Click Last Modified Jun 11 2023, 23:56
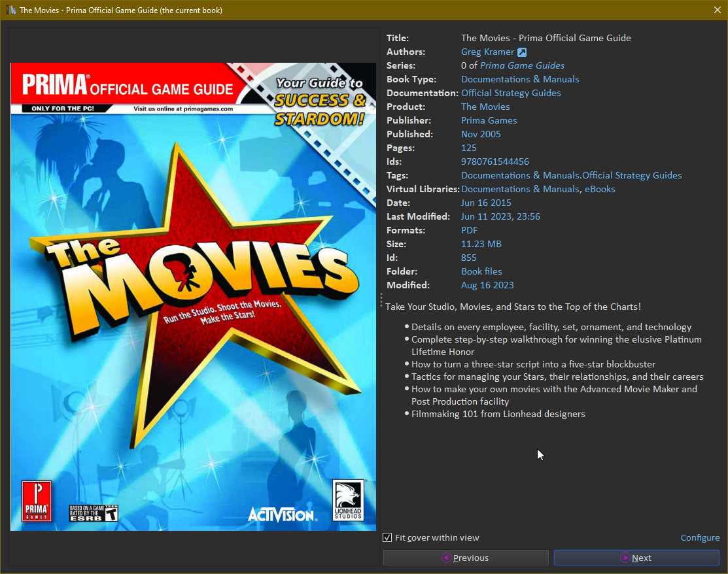Viewport: 728px width, 574px height. tap(500, 216)
